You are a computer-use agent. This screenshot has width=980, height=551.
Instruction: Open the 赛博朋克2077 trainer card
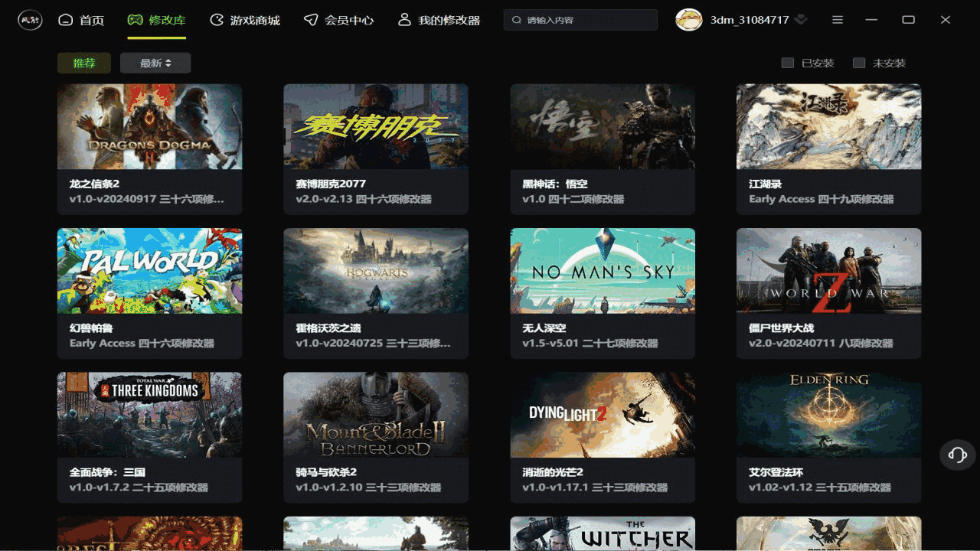click(375, 149)
